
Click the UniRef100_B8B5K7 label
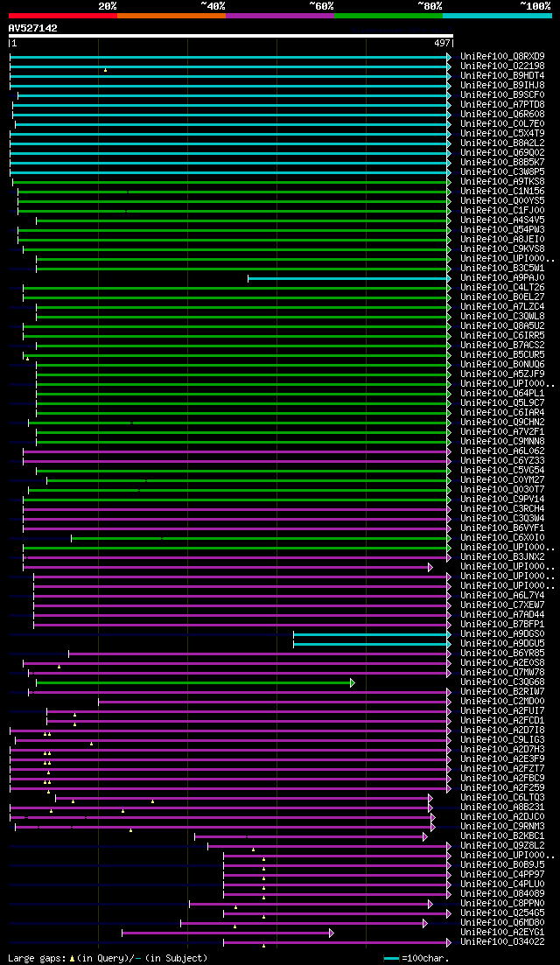pyautogui.click(x=502, y=163)
